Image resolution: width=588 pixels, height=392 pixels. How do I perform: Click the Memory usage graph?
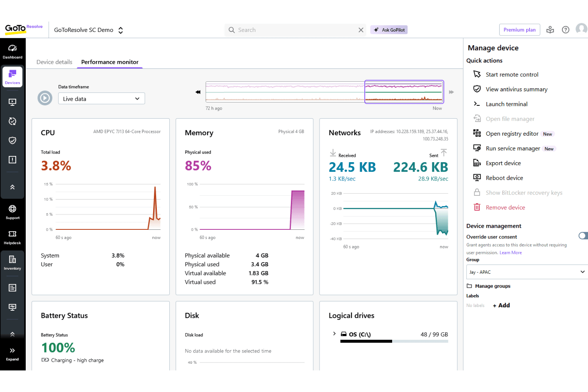pos(251,207)
